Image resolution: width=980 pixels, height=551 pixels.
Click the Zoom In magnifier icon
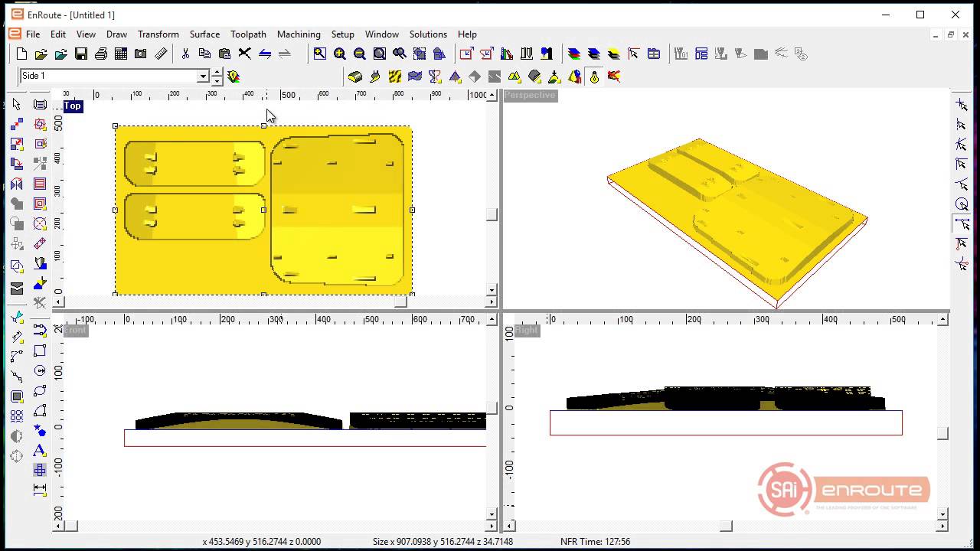coord(340,54)
